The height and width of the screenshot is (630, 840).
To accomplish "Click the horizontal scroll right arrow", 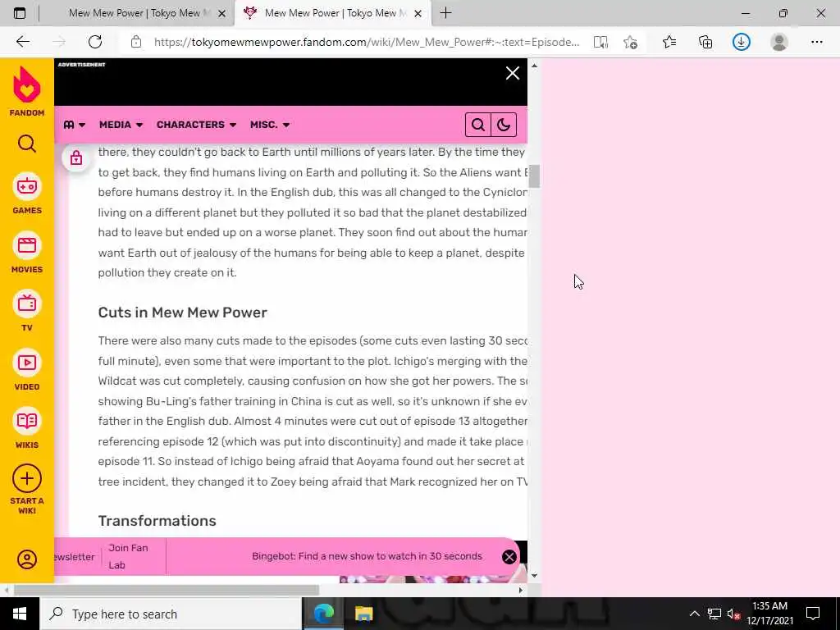I will (x=521, y=591).
